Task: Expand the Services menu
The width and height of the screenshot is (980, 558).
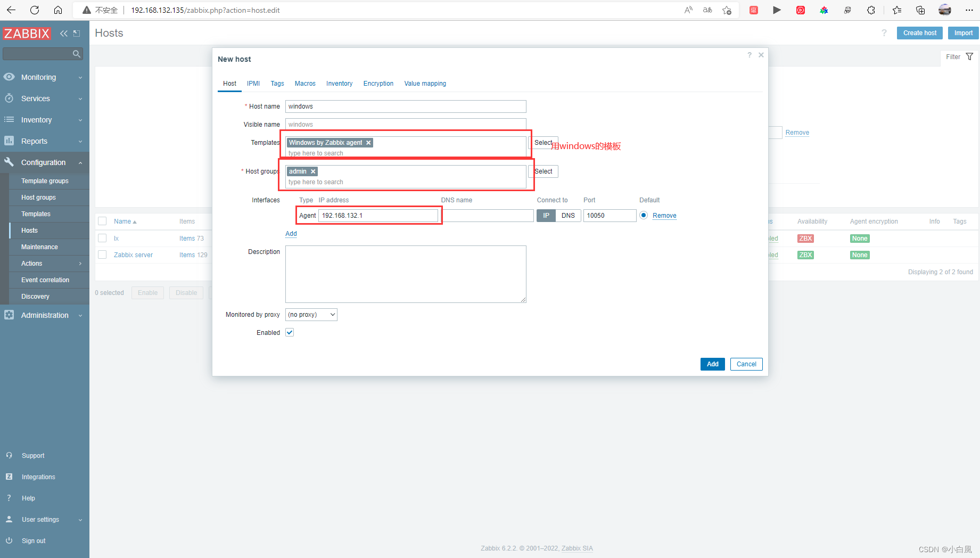Action: pos(45,99)
